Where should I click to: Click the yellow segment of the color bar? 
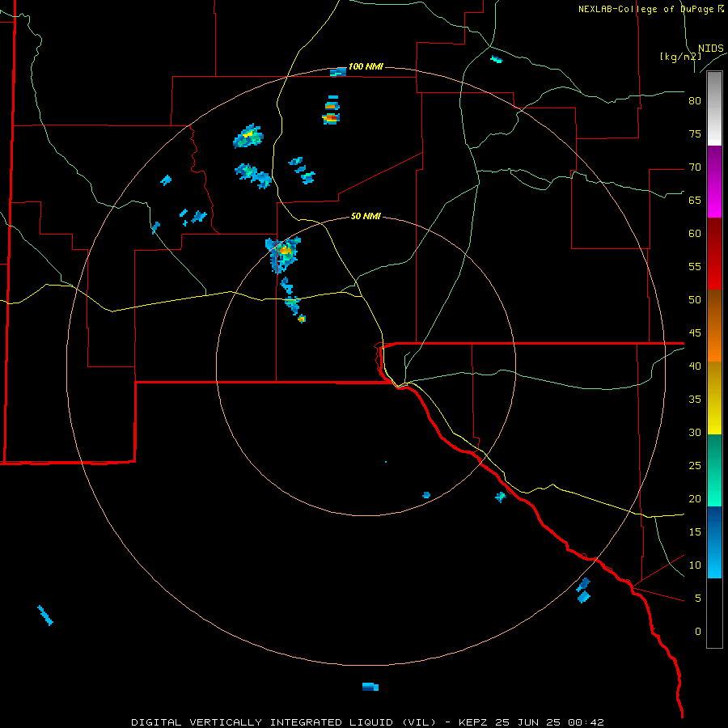coord(714,398)
